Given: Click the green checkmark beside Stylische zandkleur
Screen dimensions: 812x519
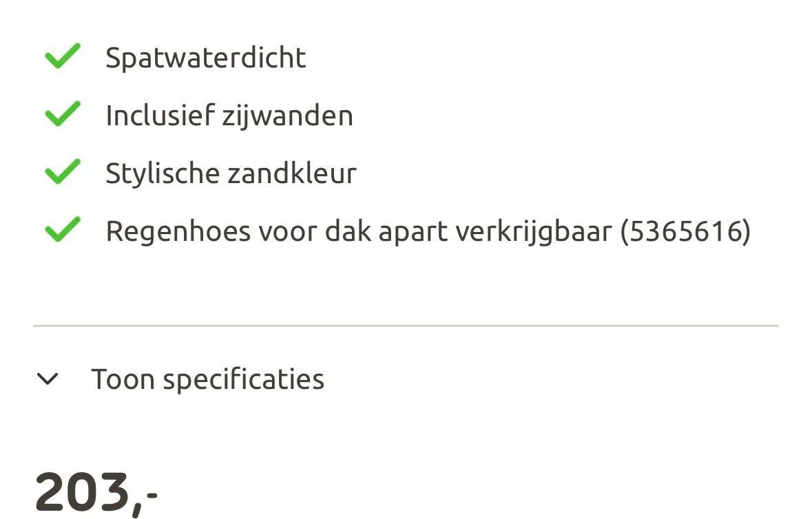Looking at the screenshot, I should pos(63,172).
